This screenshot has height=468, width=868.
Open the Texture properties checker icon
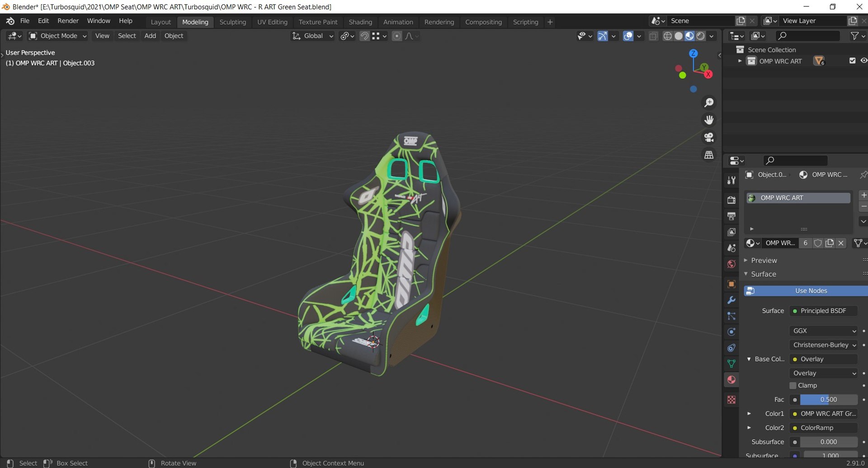point(731,400)
